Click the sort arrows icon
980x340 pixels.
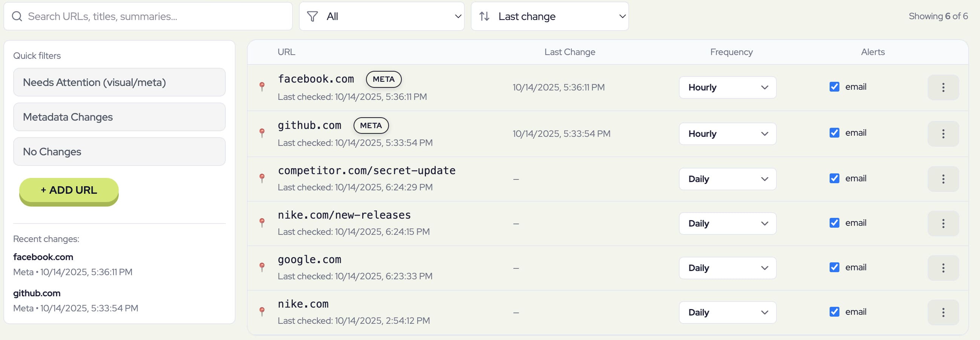[x=484, y=16]
